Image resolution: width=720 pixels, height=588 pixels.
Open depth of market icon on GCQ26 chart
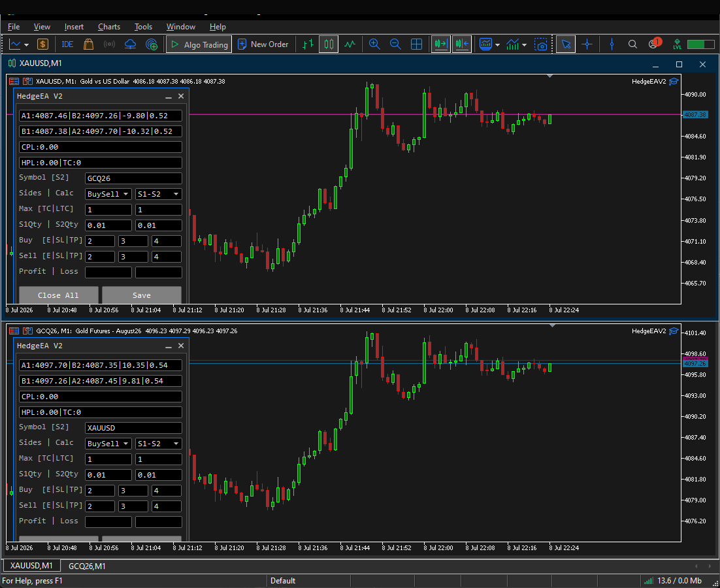27,331
